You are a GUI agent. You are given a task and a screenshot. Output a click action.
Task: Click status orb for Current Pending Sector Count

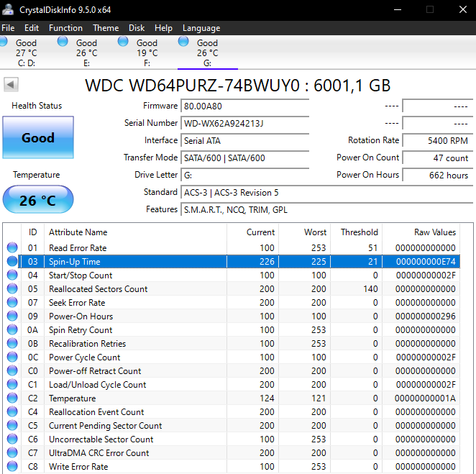coord(12,425)
